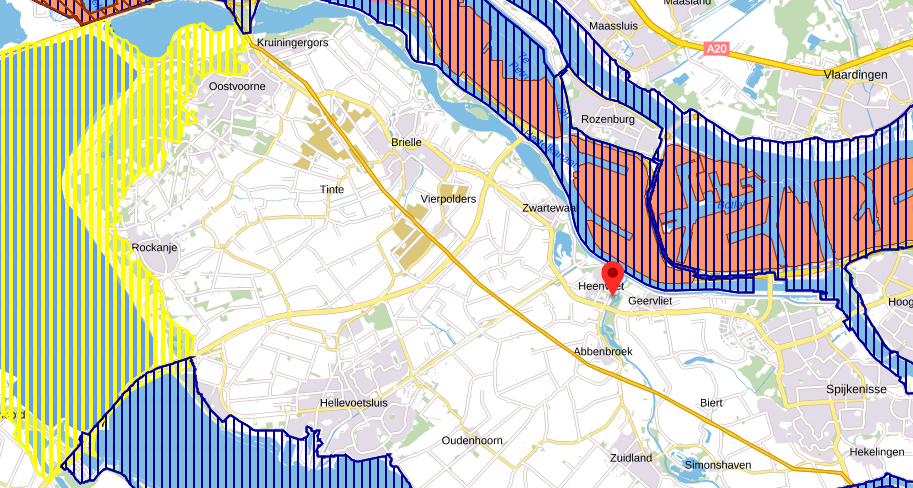913x488 pixels.
Task: Select the Spijkenisse town label
Action: coord(857,390)
